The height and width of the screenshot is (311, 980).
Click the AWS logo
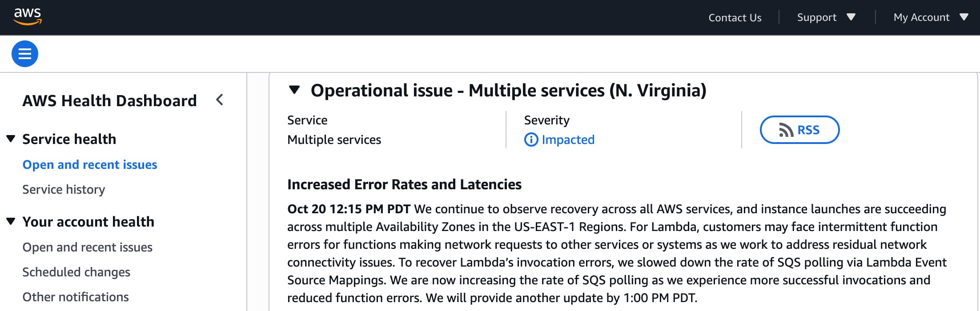pyautogui.click(x=28, y=16)
